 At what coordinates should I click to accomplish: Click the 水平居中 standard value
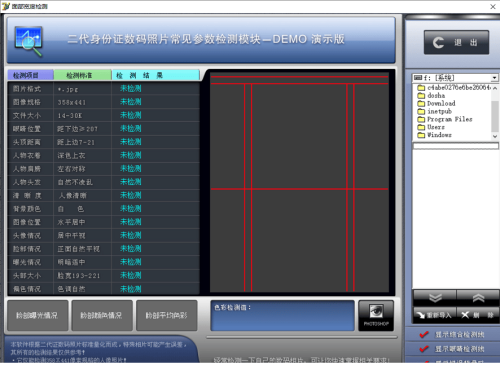71,222
